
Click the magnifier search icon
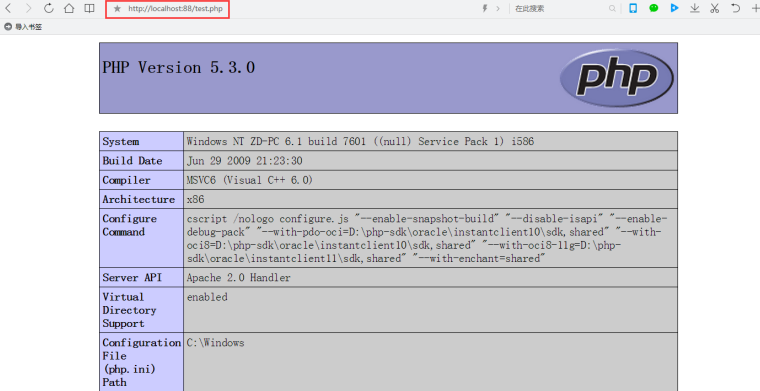pos(612,8)
